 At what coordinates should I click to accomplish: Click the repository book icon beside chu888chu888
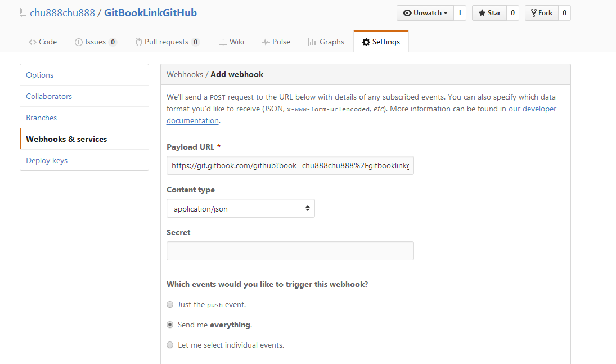(23, 12)
